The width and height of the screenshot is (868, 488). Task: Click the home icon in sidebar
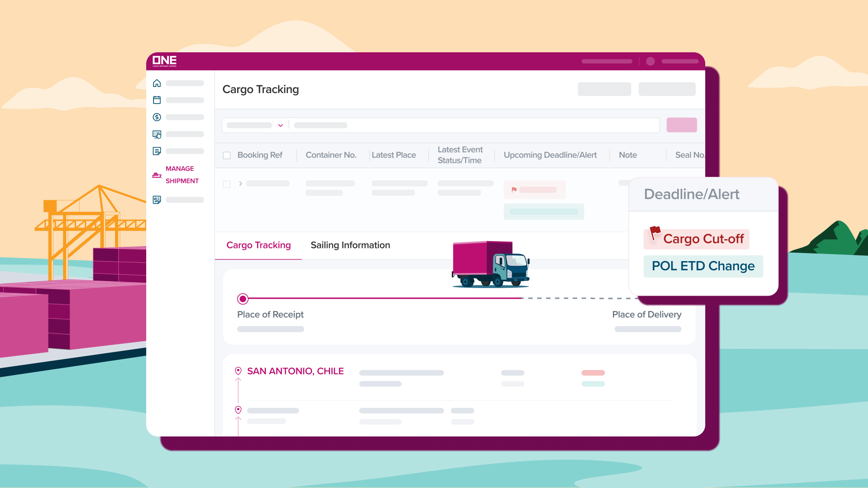pyautogui.click(x=157, y=83)
